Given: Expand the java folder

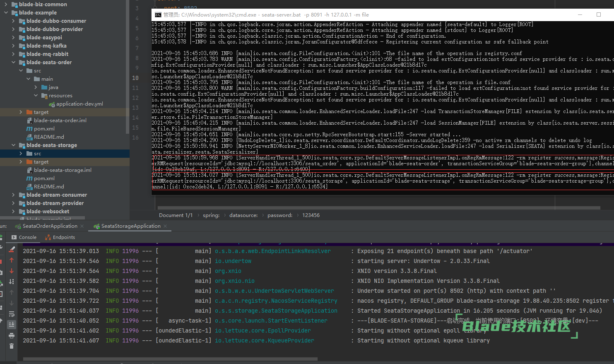Looking at the screenshot, I should click(36, 87).
